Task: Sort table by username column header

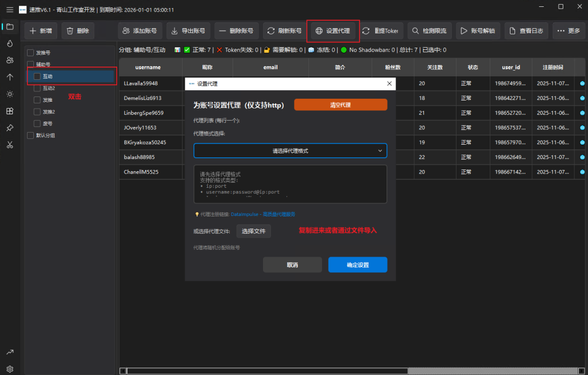Action: click(x=148, y=67)
